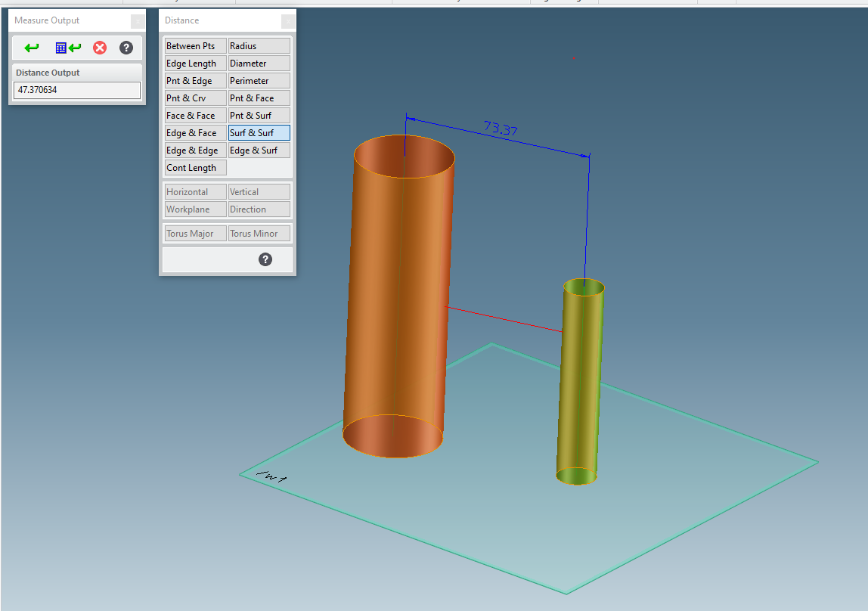The height and width of the screenshot is (611, 868).
Task: Click the Distance Output value field
Action: pos(76,90)
